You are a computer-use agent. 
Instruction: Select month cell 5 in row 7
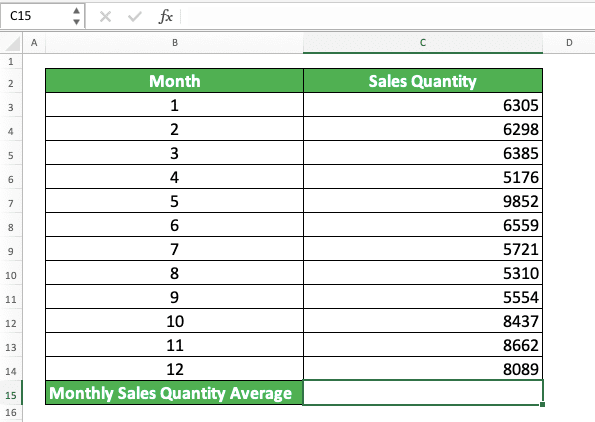pos(175,201)
